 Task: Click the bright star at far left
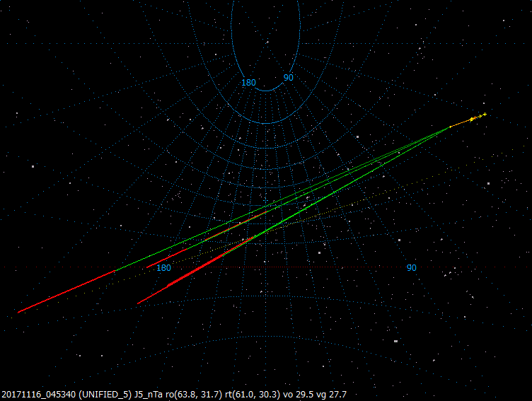[x=33, y=167]
